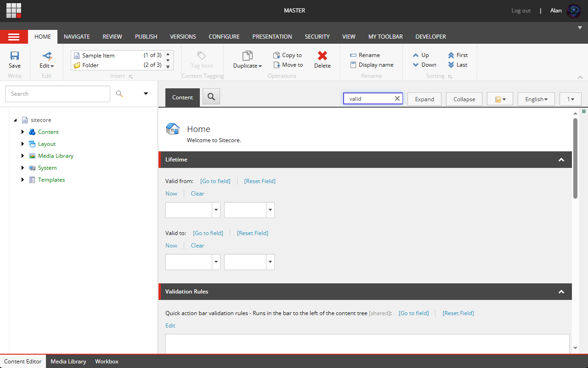Move item to First position
The image size is (588, 368).
[458, 55]
